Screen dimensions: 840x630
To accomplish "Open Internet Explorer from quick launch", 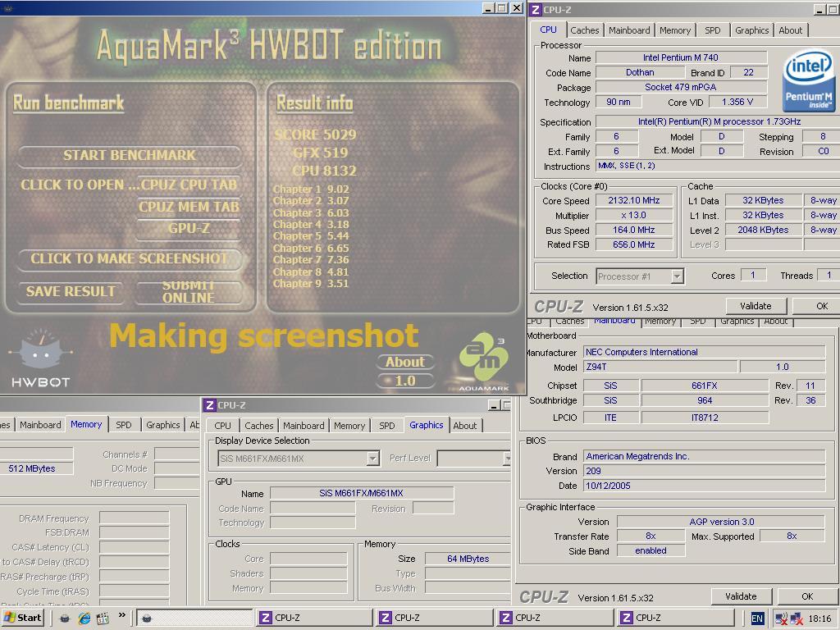I will pos(84,619).
